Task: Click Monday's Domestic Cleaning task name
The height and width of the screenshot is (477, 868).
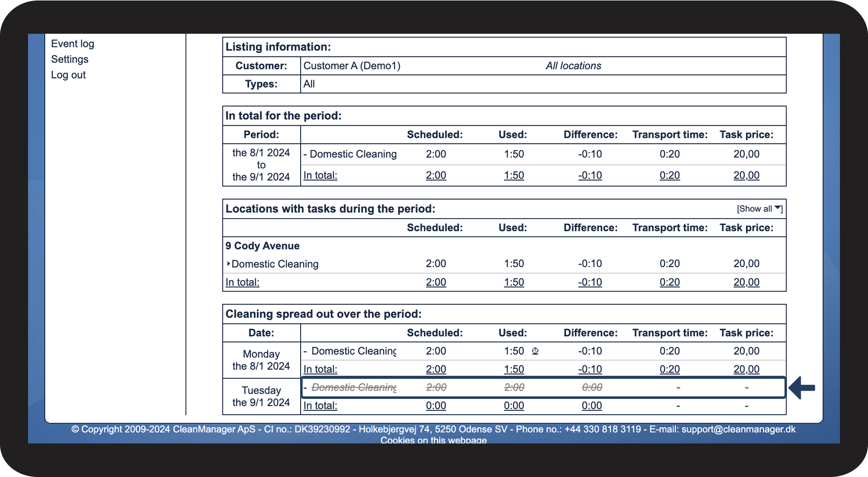Action: (354, 351)
